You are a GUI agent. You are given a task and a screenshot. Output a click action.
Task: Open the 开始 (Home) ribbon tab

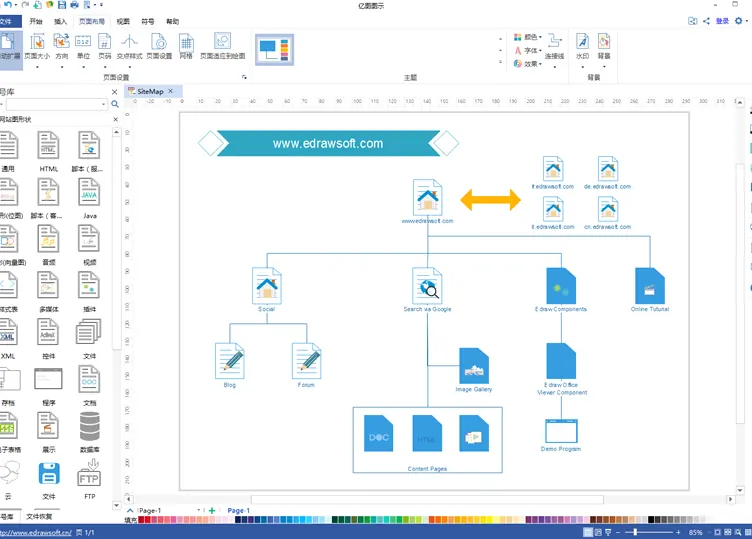36,21
